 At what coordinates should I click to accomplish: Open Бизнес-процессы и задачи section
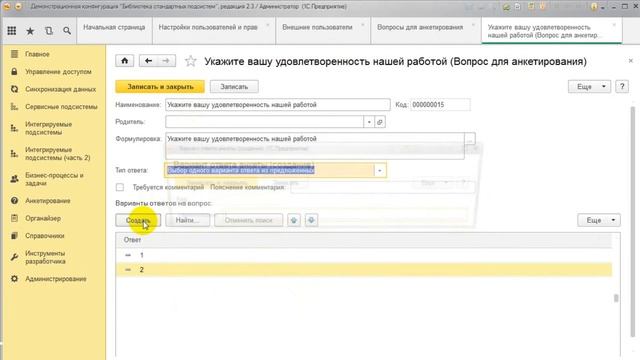pos(53,179)
